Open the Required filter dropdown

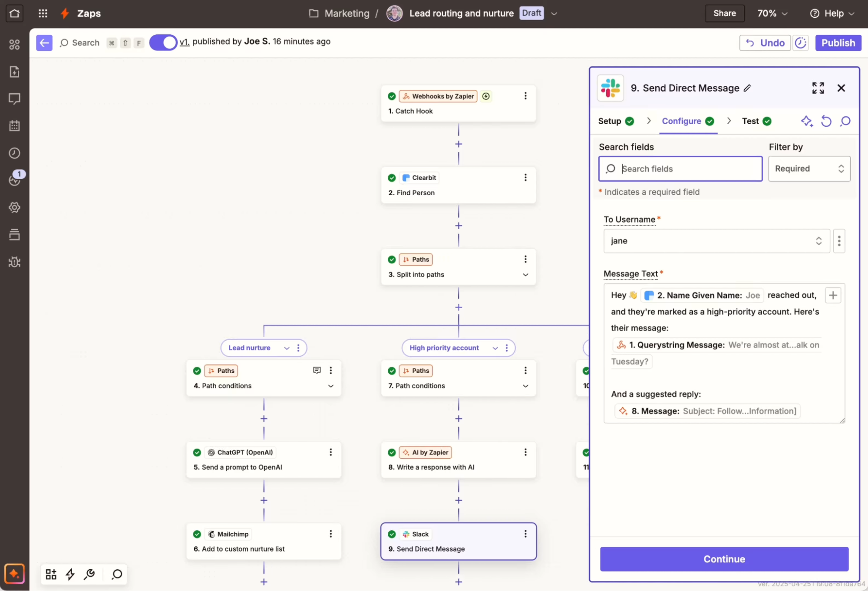tap(809, 169)
